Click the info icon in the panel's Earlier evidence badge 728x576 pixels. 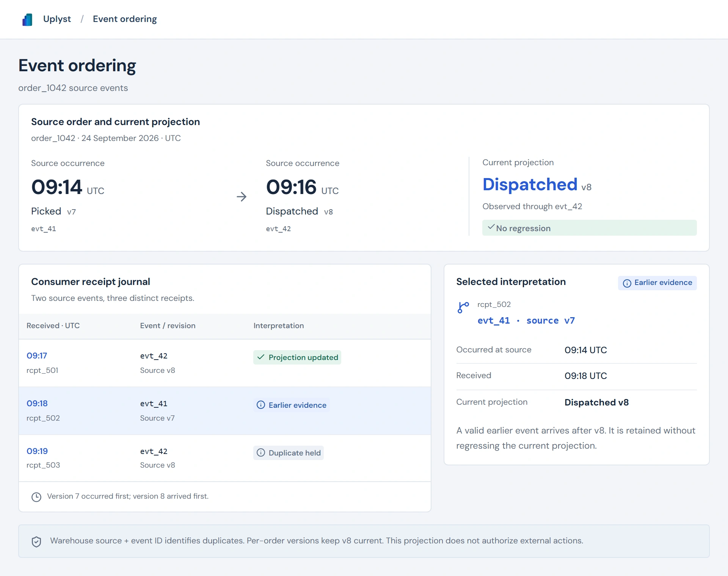tap(627, 283)
